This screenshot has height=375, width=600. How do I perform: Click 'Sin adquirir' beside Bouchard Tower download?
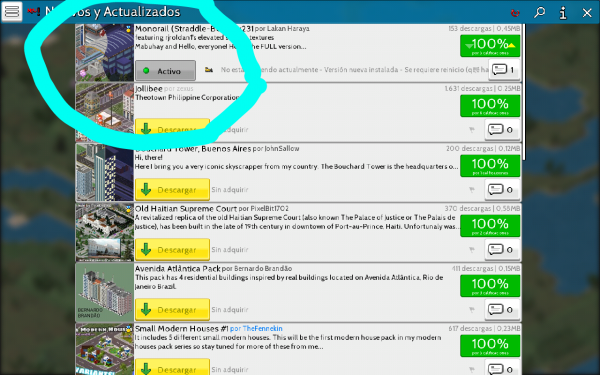pos(230,189)
